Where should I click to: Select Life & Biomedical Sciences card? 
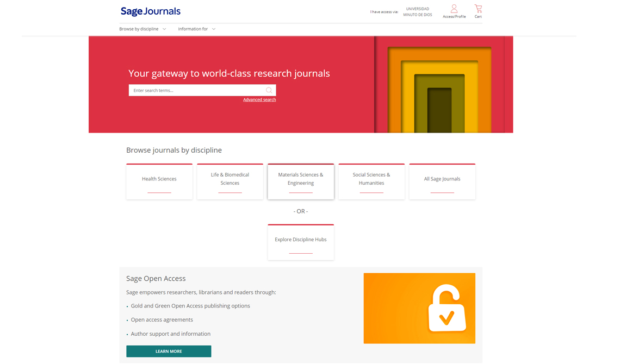pos(230,181)
